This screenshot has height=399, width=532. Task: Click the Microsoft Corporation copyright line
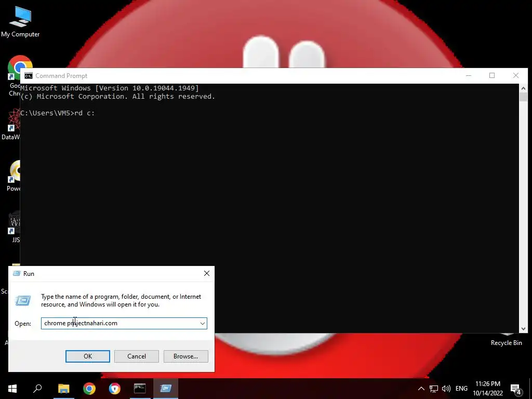117,96
